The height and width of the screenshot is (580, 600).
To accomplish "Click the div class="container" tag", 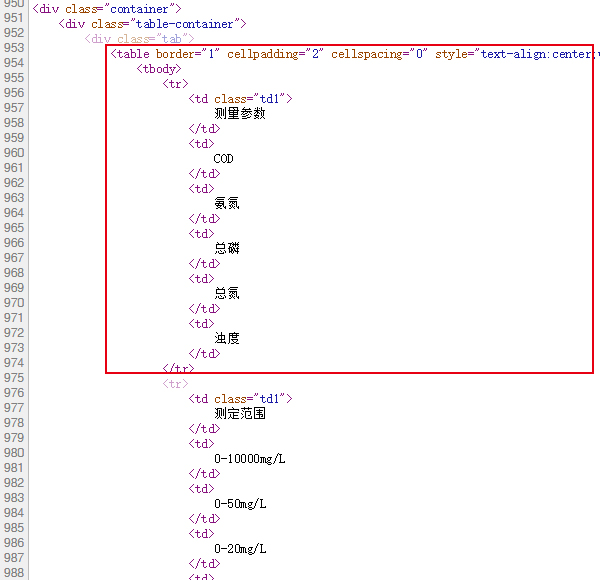I will pyautogui.click(x=107, y=9).
